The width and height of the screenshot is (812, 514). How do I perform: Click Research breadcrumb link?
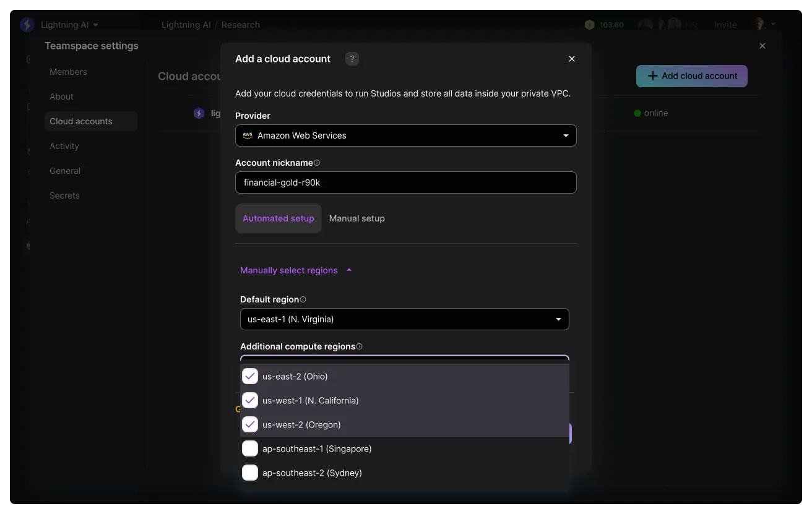(x=241, y=25)
